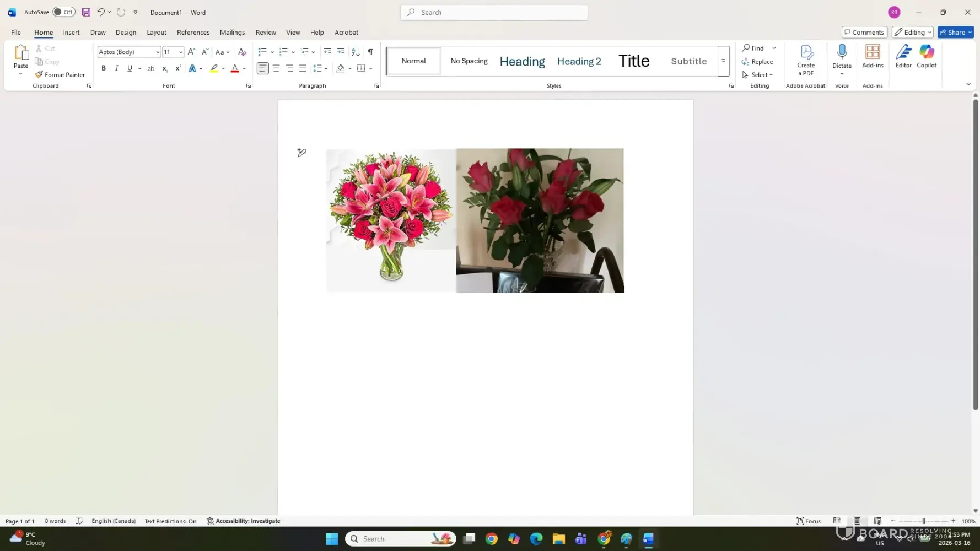Screen dimensions: 980x551
Task: Switch to the Layout tab
Action: [x=156, y=33]
